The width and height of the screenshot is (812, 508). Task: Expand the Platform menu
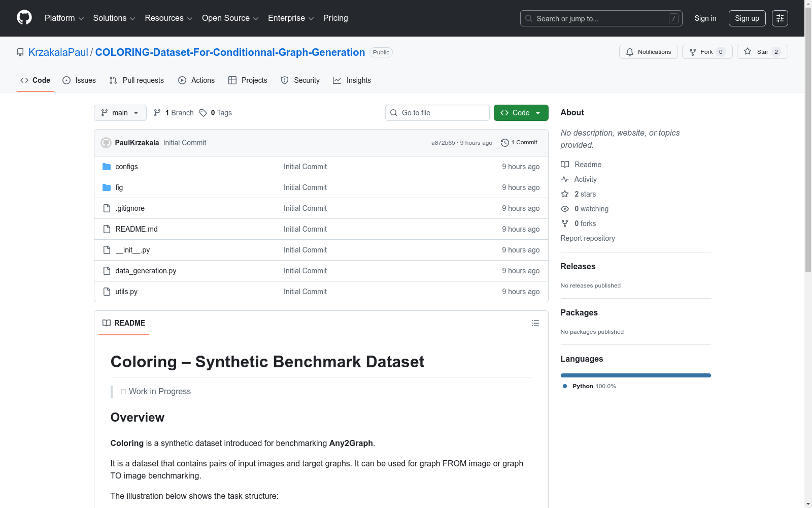point(64,18)
